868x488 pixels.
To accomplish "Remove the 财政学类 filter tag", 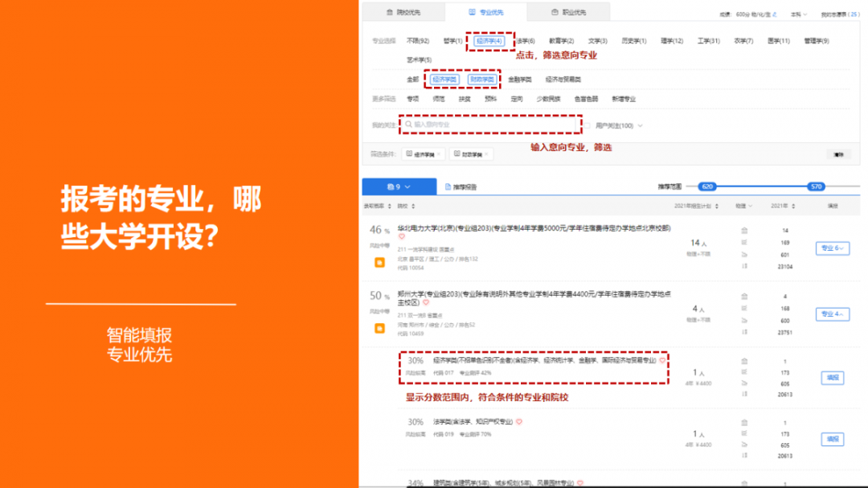I will 486,154.
